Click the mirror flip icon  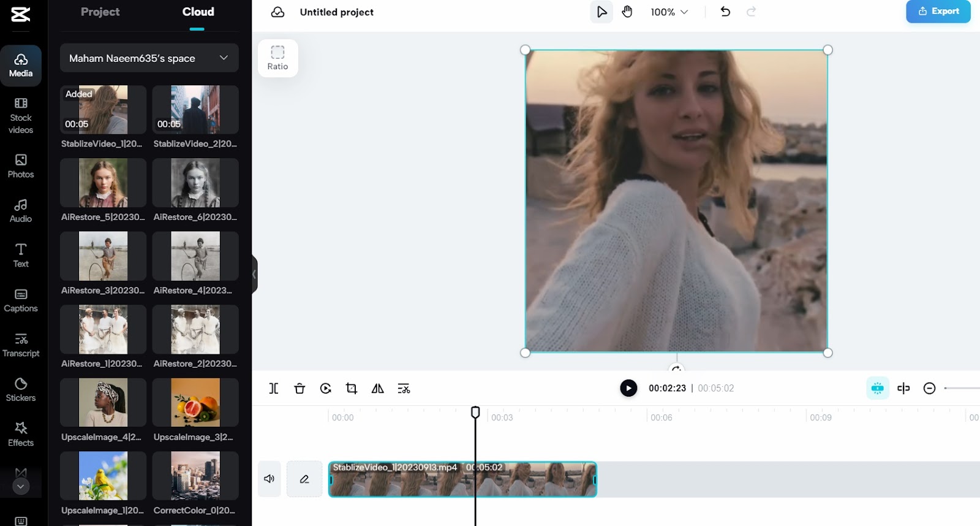coord(377,388)
